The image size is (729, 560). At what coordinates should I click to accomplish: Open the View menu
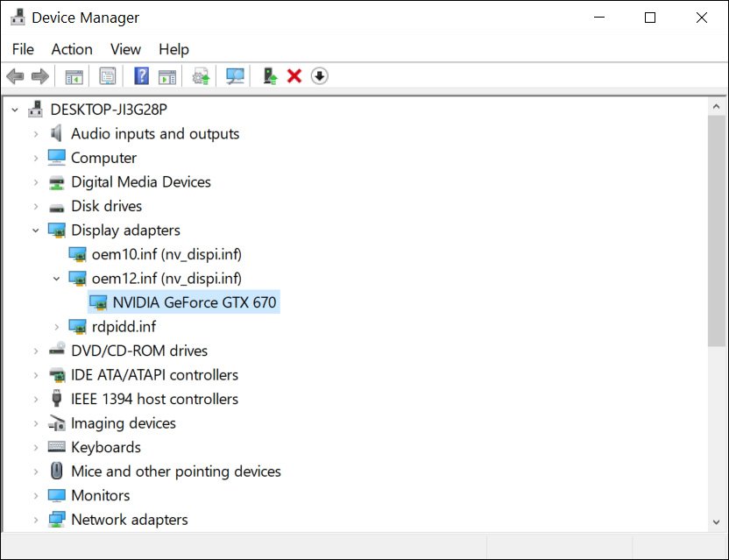(125, 49)
